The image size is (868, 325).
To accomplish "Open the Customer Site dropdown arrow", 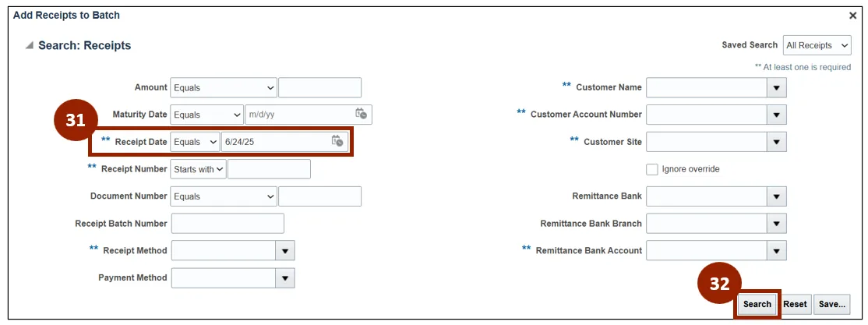I will 776,142.
